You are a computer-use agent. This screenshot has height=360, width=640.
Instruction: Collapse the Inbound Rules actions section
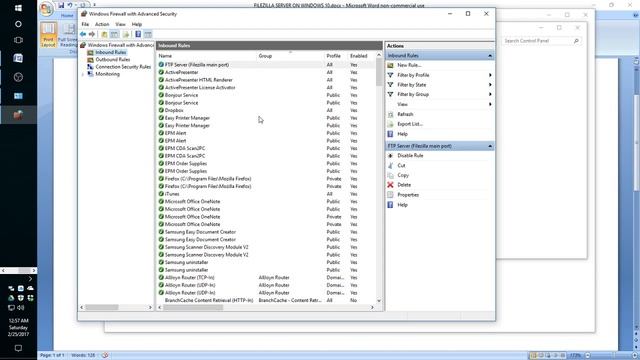pyautogui.click(x=490, y=56)
